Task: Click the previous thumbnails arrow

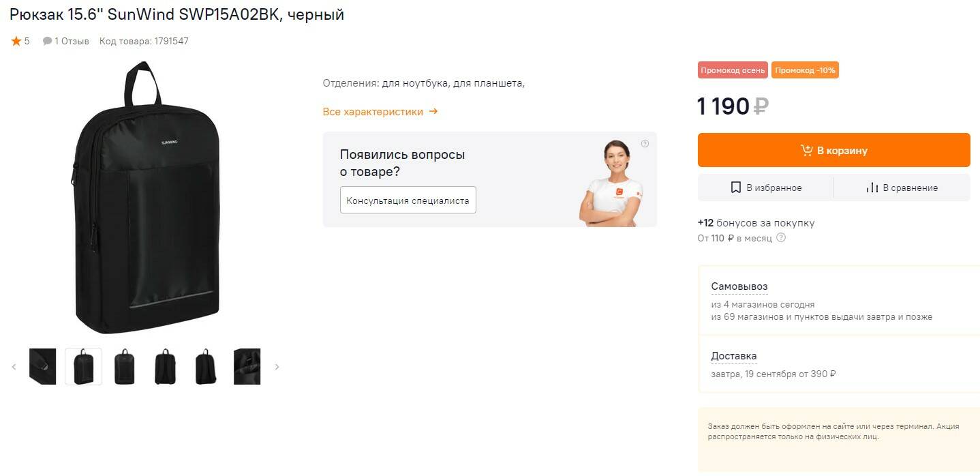Action: pyautogui.click(x=14, y=367)
